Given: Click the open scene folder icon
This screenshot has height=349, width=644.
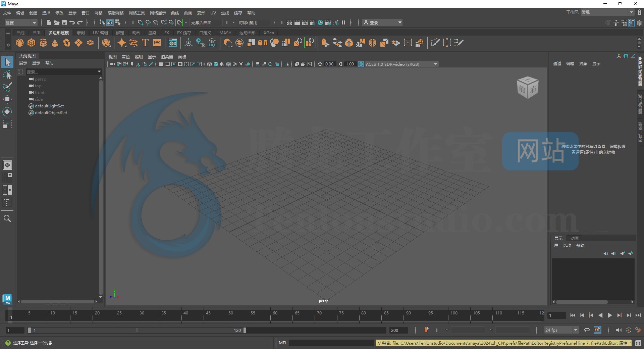Looking at the screenshot, I should 57,22.
